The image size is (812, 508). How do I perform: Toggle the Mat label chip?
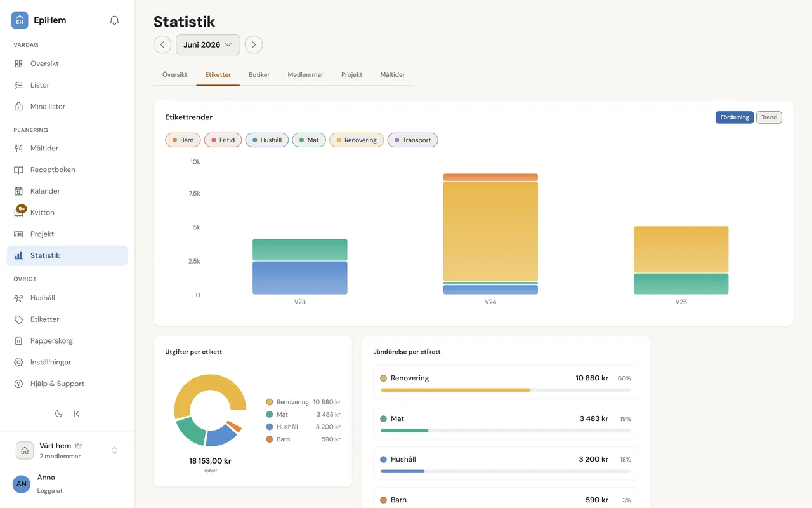click(x=309, y=140)
